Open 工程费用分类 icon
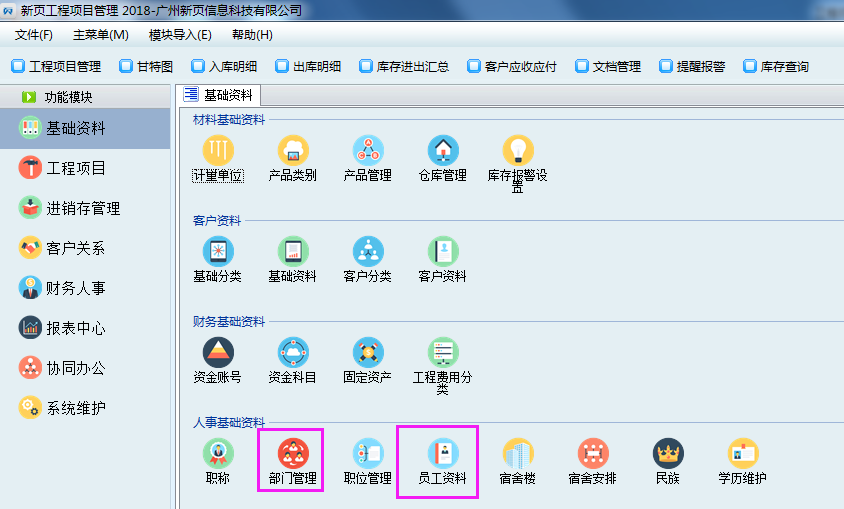This screenshot has height=509, width=844. tap(443, 352)
